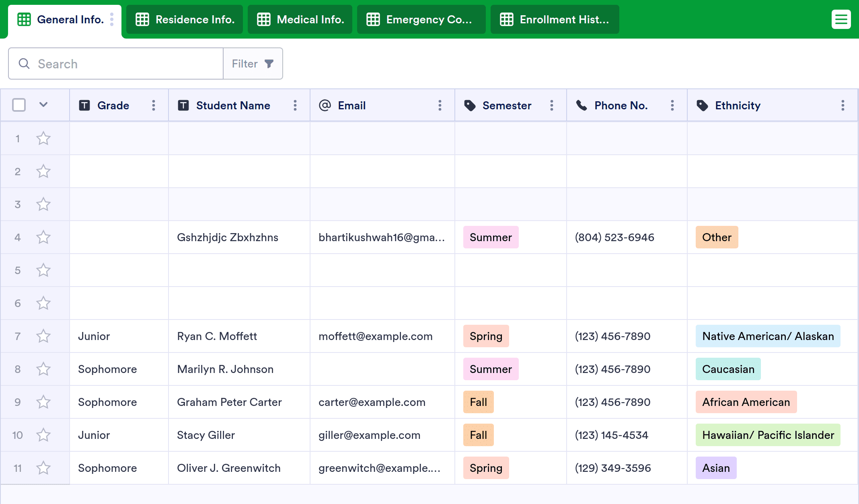Image resolution: width=859 pixels, height=504 pixels.
Task: Click the Hawaiian/ Pacific Islander color tag
Action: coord(768,435)
